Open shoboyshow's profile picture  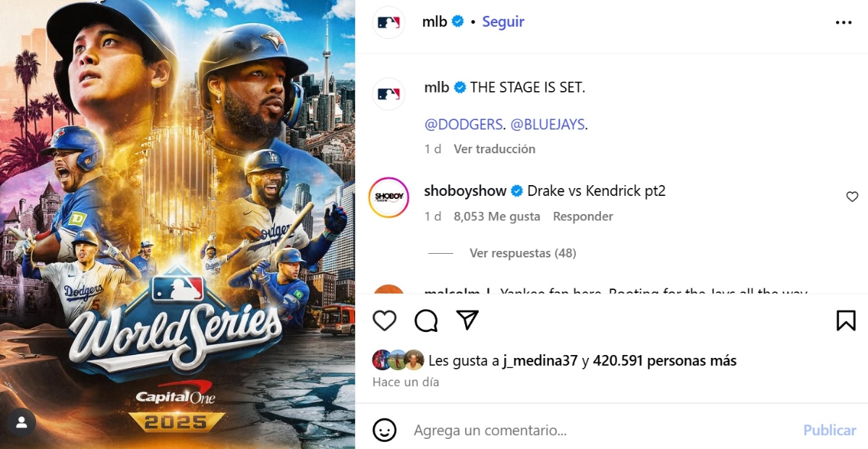(x=389, y=197)
